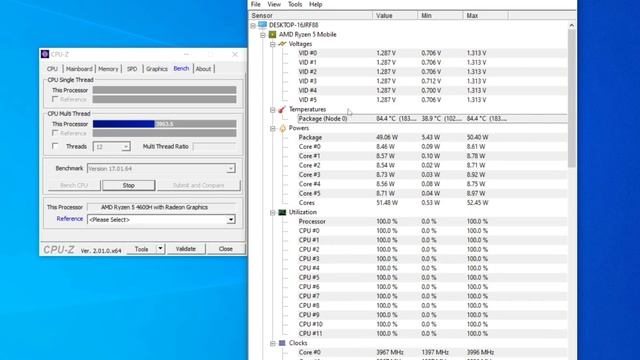Open the Help menu

tap(316, 4)
